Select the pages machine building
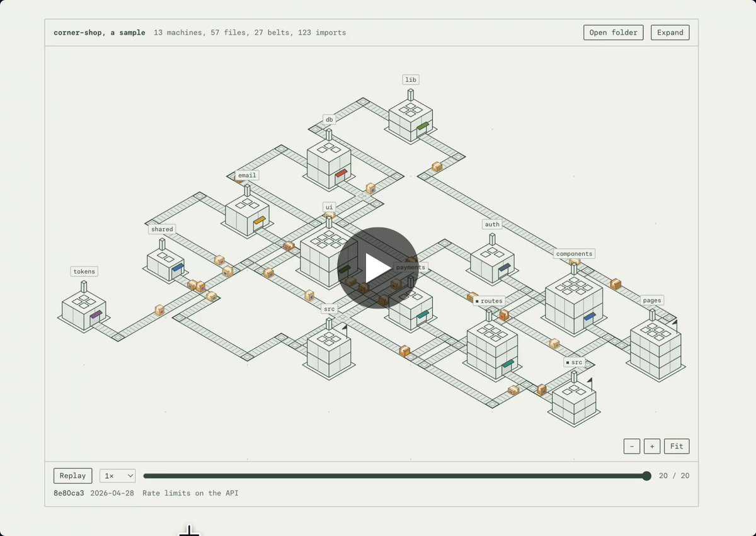 coord(655,346)
